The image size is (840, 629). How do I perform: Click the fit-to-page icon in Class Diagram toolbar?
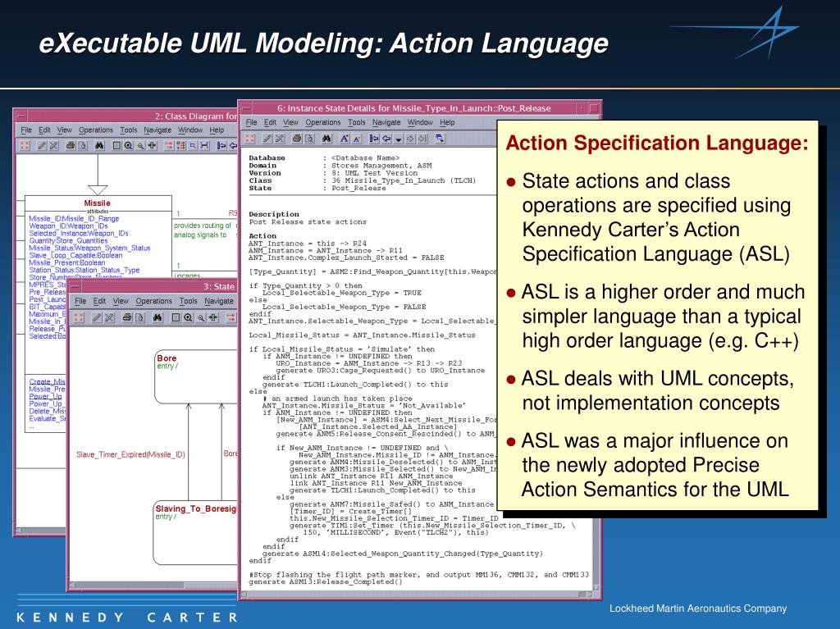coord(116,145)
